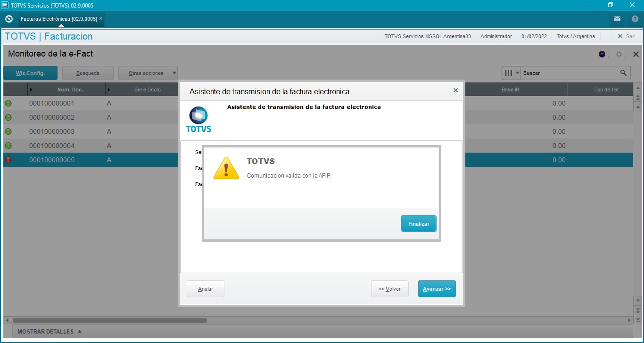
Task: Close the Monitoreo de la e-Fact panel
Action: point(636,54)
